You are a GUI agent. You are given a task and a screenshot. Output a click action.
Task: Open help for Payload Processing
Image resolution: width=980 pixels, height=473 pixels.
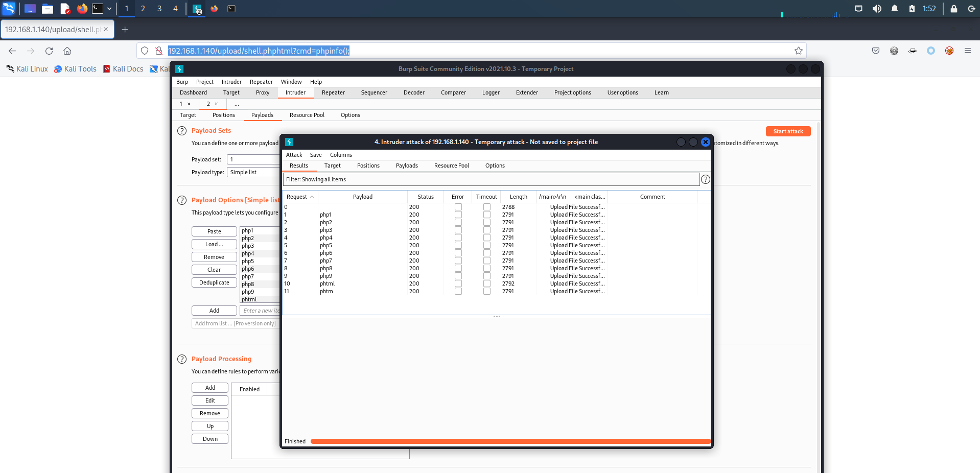click(x=182, y=359)
